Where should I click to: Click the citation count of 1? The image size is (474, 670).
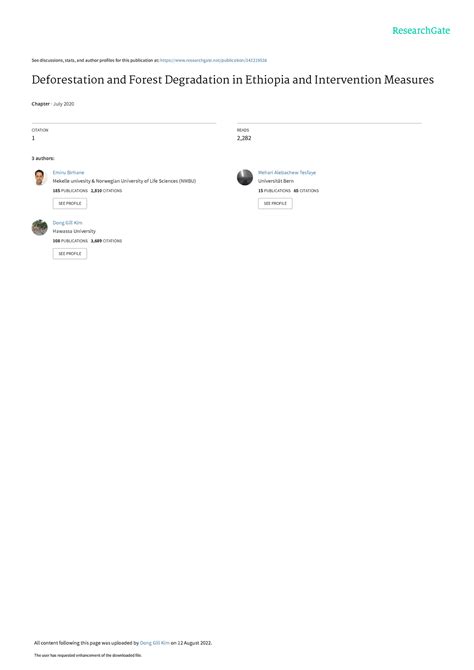pyautogui.click(x=33, y=138)
